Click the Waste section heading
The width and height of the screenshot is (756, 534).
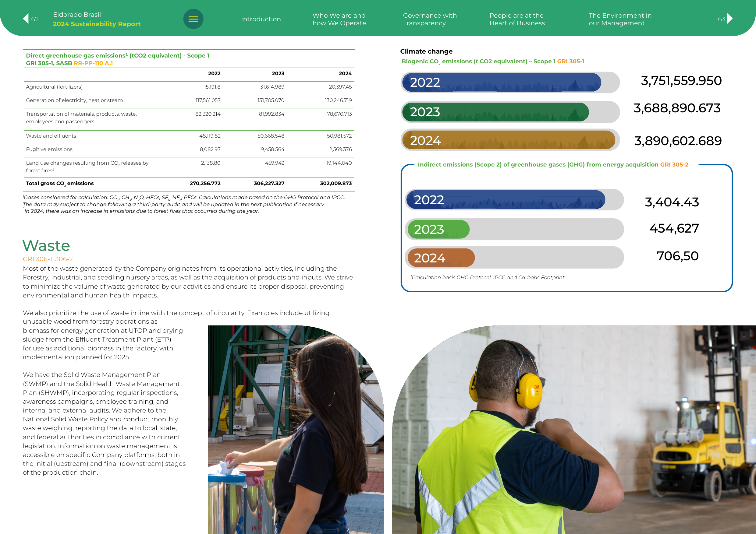[x=46, y=245]
